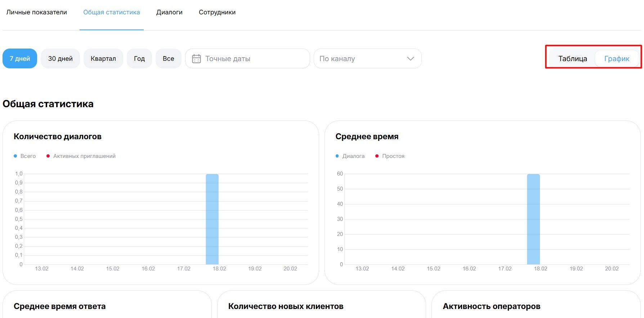Select the '7 дней' period filter

[x=20, y=59]
